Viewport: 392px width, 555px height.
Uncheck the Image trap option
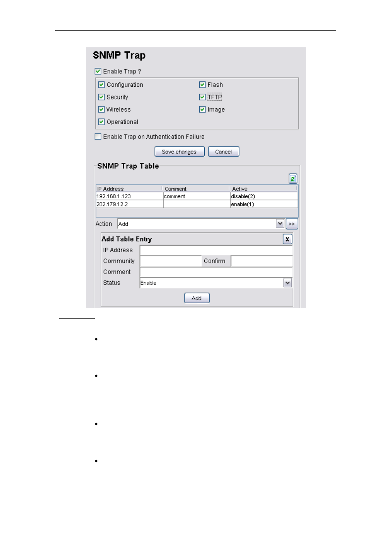coord(202,109)
